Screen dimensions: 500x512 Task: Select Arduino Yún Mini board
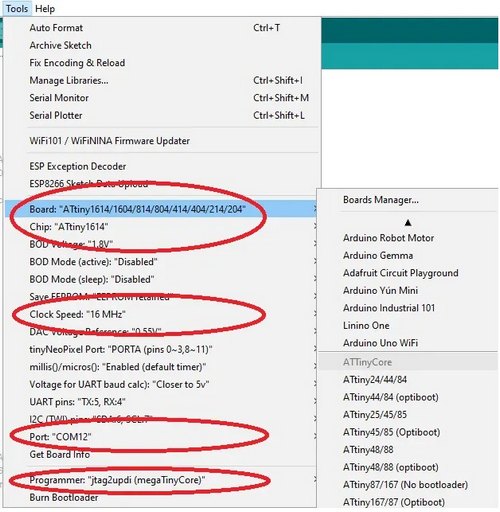click(408, 290)
